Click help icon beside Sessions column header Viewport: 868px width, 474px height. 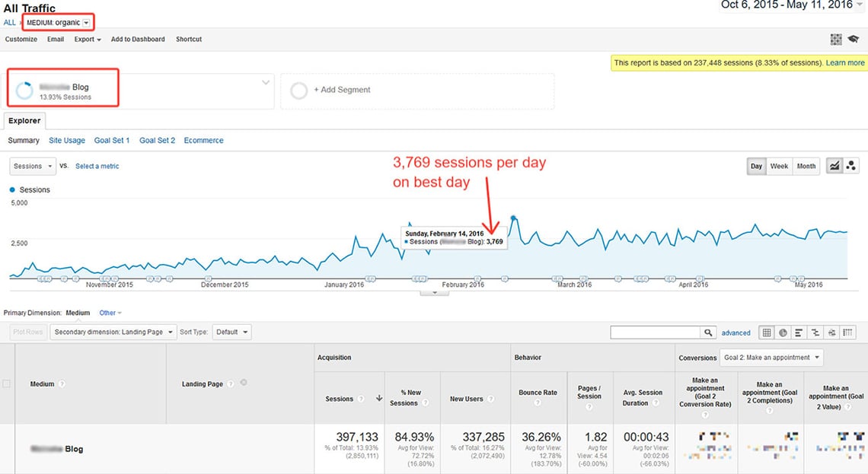click(361, 399)
